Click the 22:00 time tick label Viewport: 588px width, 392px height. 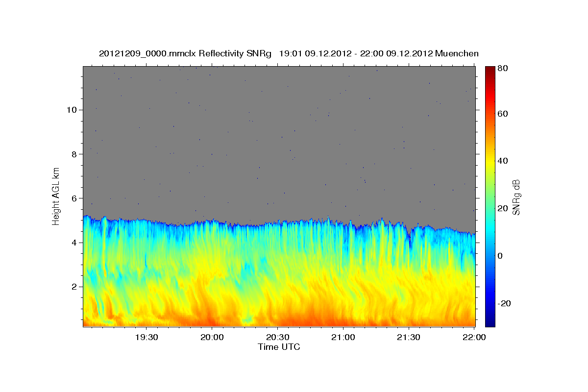pos(474,338)
